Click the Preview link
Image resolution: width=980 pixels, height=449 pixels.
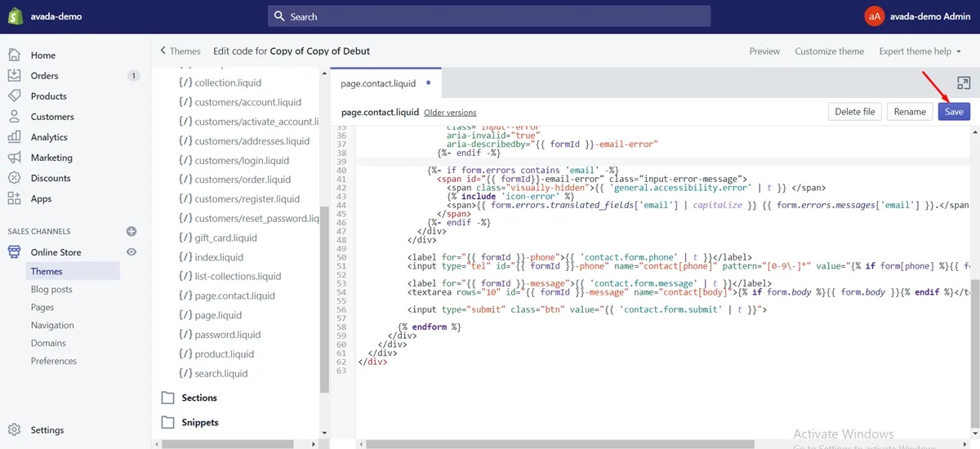[x=764, y=51]
